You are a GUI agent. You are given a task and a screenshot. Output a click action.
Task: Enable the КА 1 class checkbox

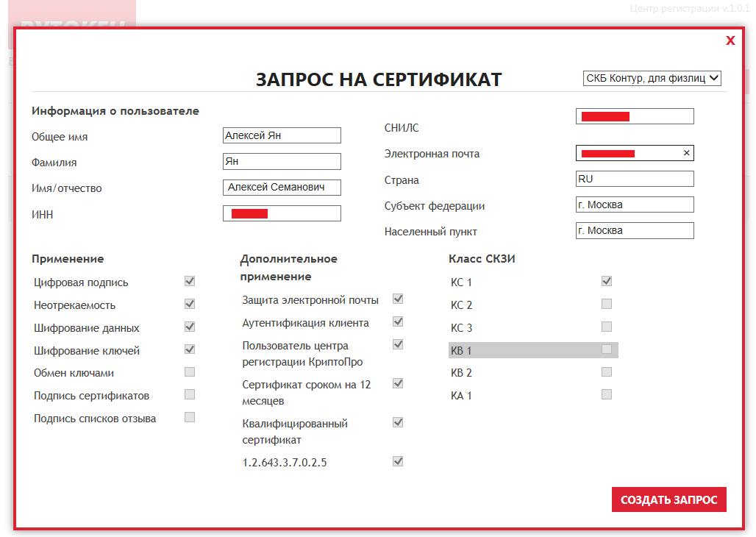pyautogui.click(x=606, y=394)
